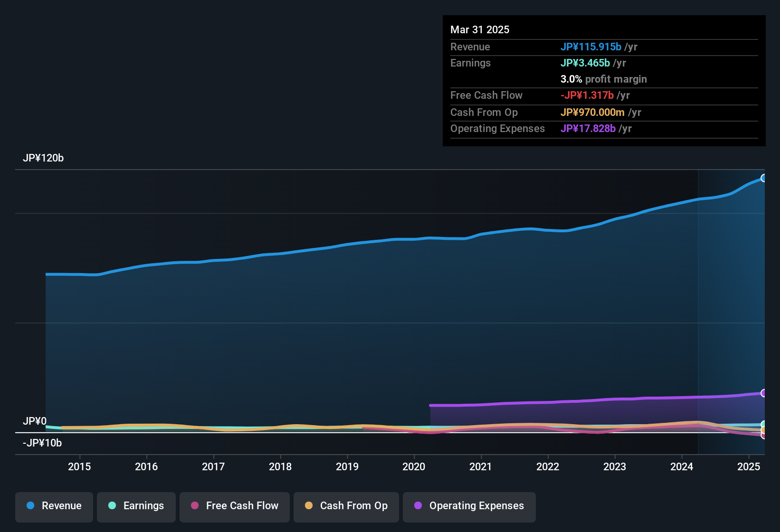Click the Free Cash Flow label in tooltip
Viewport: 780px width, 532px height.
(x=486, y=95)
